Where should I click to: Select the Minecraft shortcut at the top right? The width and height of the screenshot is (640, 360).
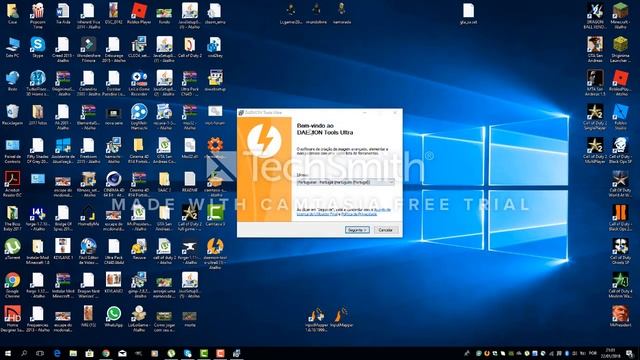pos(620,16)
